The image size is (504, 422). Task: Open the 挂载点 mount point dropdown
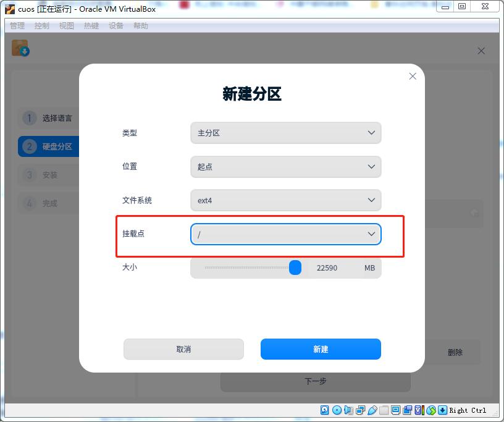point(285,234)
